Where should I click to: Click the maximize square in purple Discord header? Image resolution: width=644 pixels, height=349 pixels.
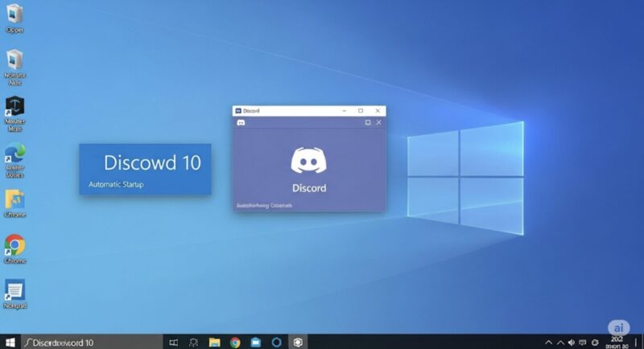click(x=368, y=122)
